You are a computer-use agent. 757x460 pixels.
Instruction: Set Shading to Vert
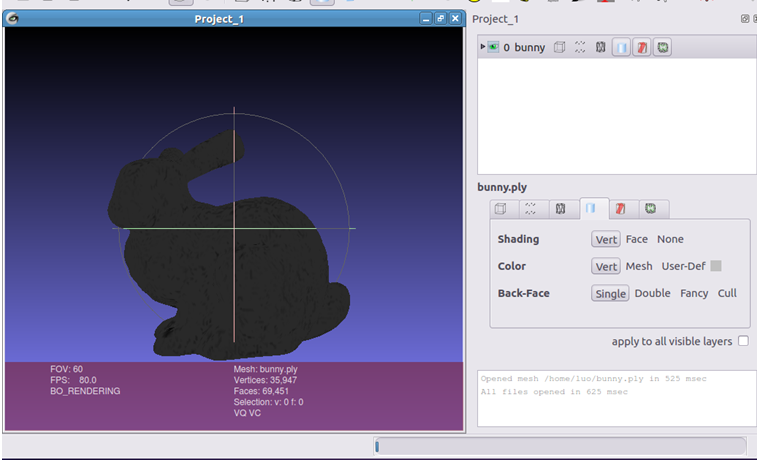606,239
